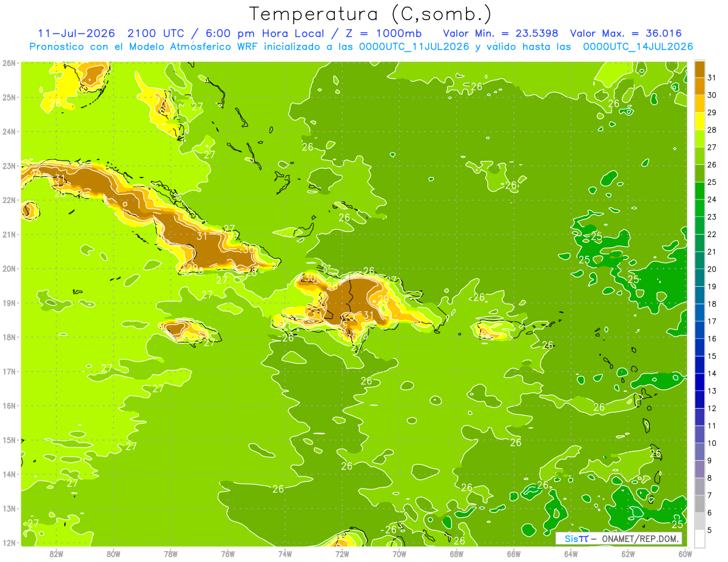Click the '11' label on color scale
Viewport: 728px width, 562px height.
(712, 426)
